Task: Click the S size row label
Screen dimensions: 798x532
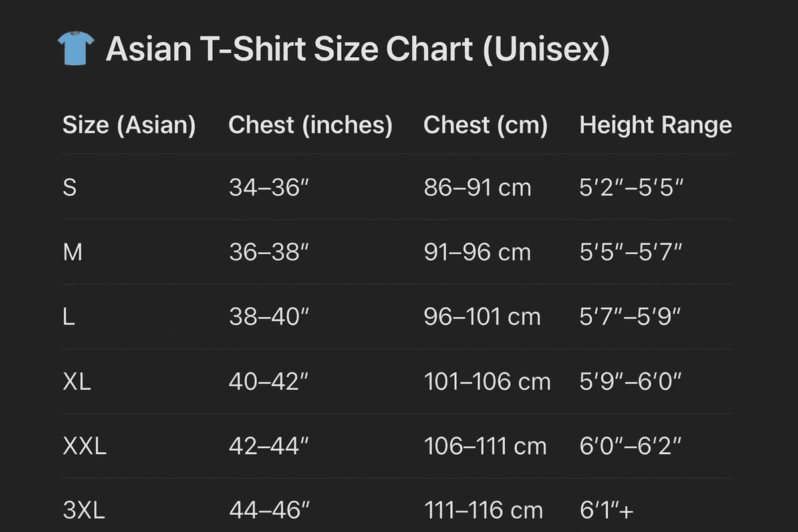Action: (x=70, y=188)
